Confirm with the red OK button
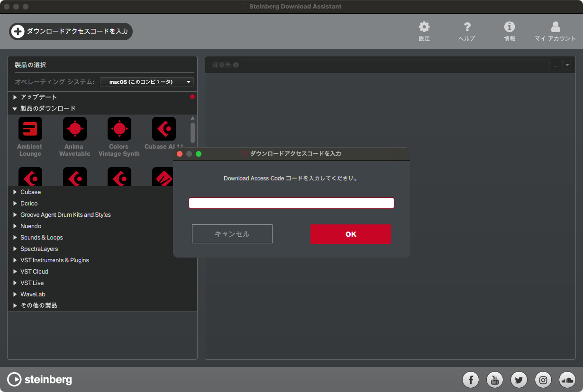Viewport: 583px width, 392px height. [351, 234]
